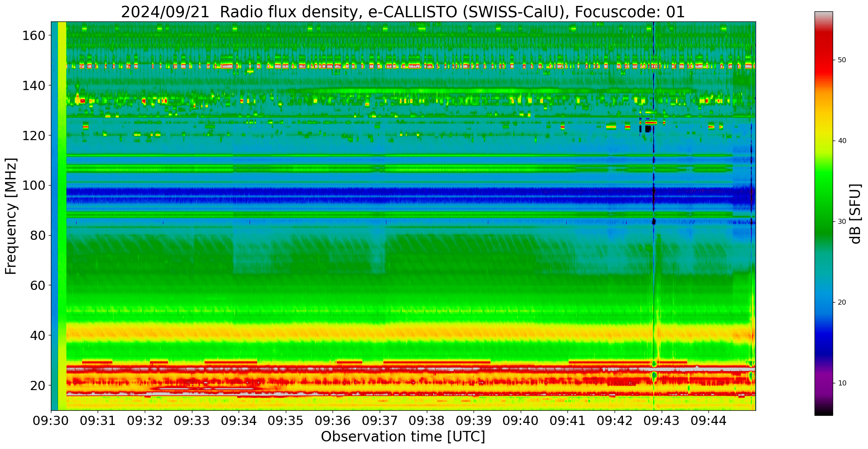This screenshot has height=449, width=868.
Task: Click the 10 tick label on colorbar
Action: pyautogui.click(x=842, y=383)
